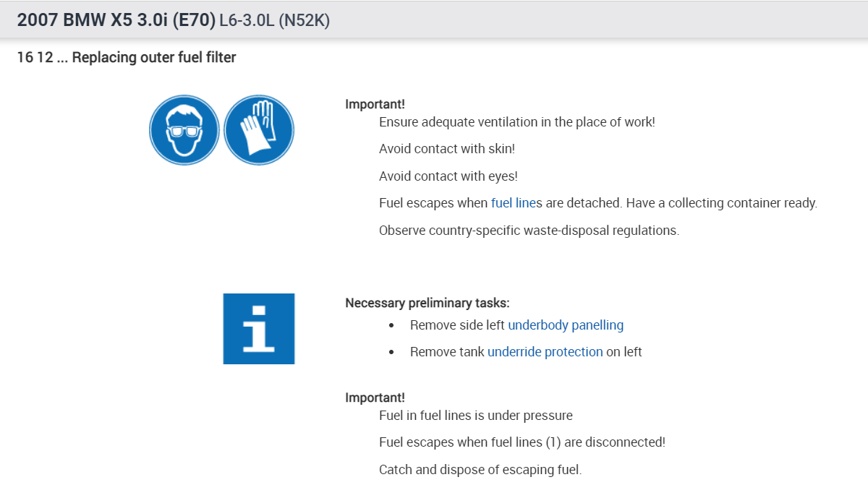Image resolution: width=868 pixels, height=498 pixels.
Task: Click 'Have a collecting container ready.' sentence
Action: (722, 203)
